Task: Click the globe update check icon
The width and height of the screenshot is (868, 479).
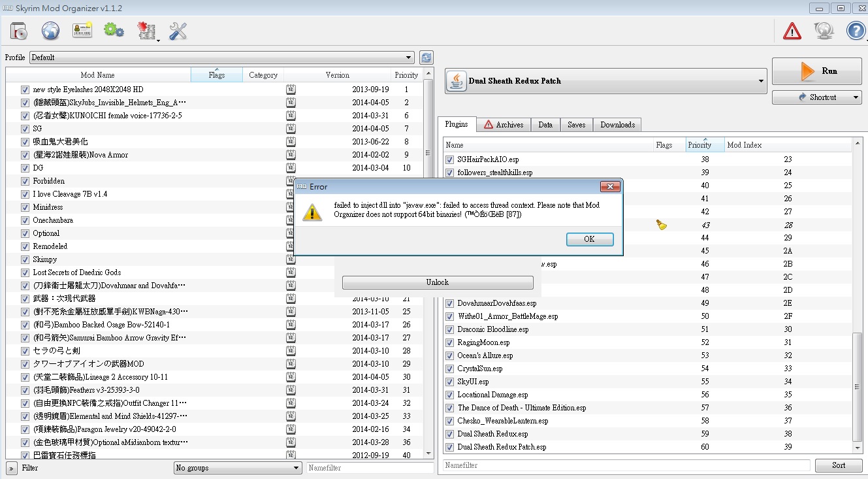Action: coord(824,30)
